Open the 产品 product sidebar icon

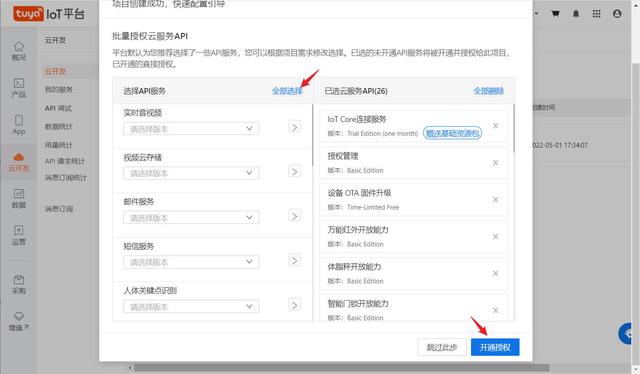click(x=19, y=88)
